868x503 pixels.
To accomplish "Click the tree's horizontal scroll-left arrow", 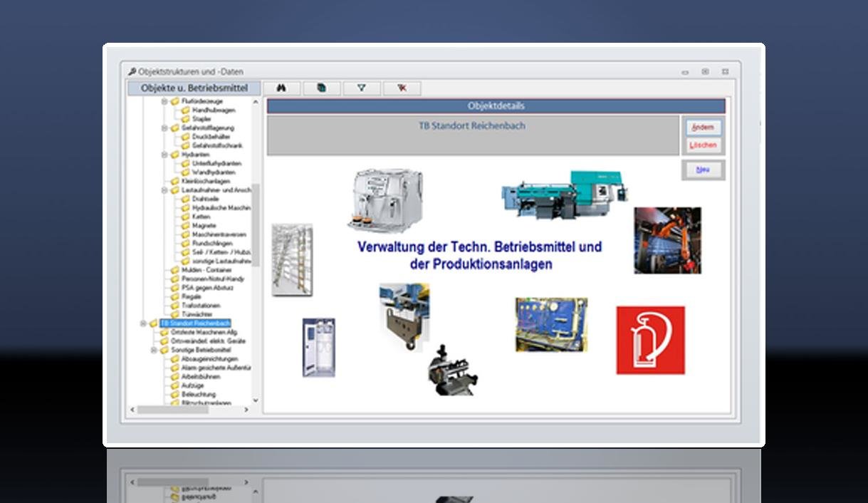I will [x=132, y=410].
